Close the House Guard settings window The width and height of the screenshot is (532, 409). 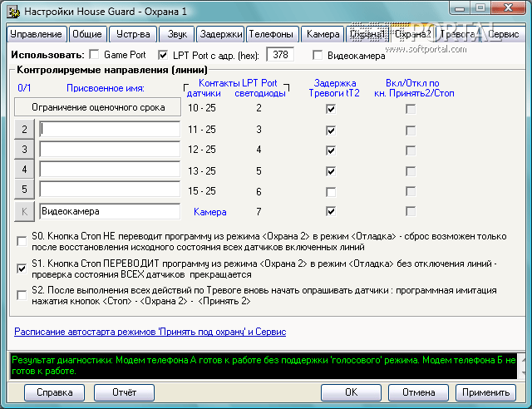508,8
